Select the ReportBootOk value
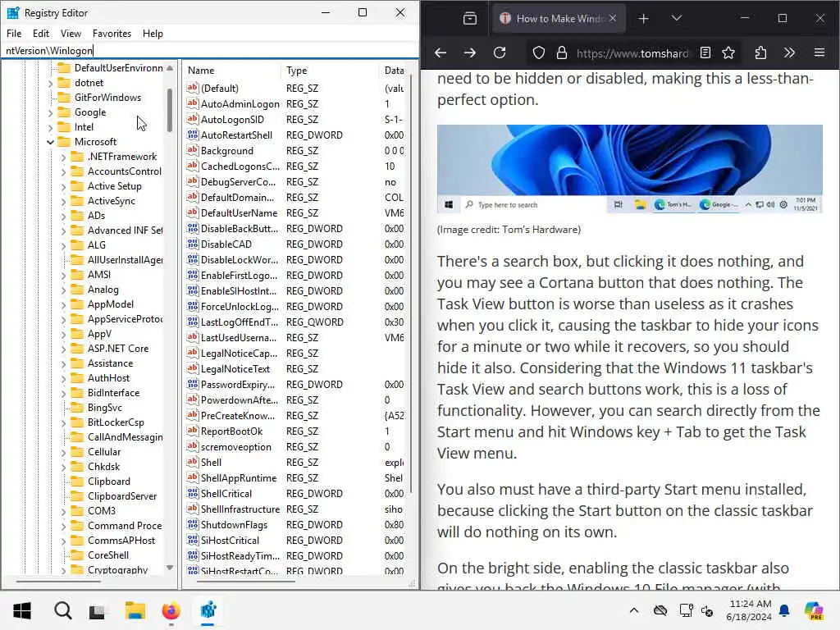This screenshot has width=840, height=630. (x=232, y=431)
